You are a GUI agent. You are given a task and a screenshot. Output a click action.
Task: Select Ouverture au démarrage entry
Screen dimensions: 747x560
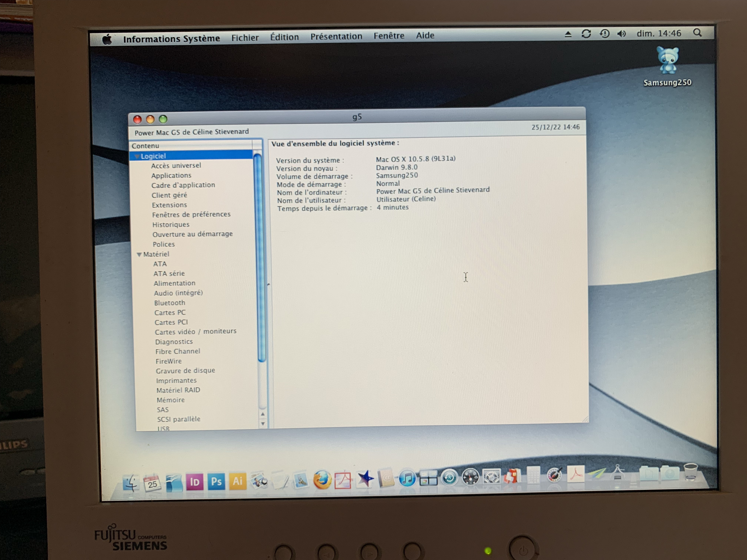click(x=192, y=234)
